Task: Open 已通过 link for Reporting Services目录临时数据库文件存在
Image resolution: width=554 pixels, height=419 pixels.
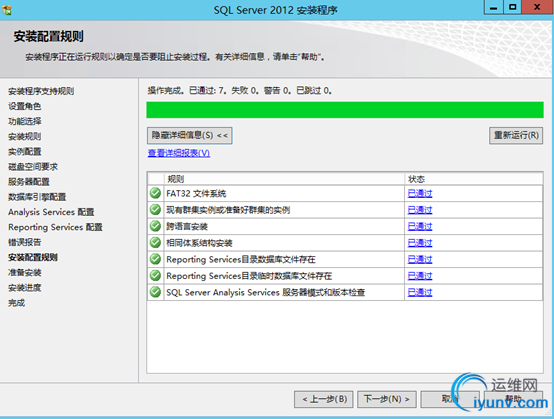Action: click(420, 276)
